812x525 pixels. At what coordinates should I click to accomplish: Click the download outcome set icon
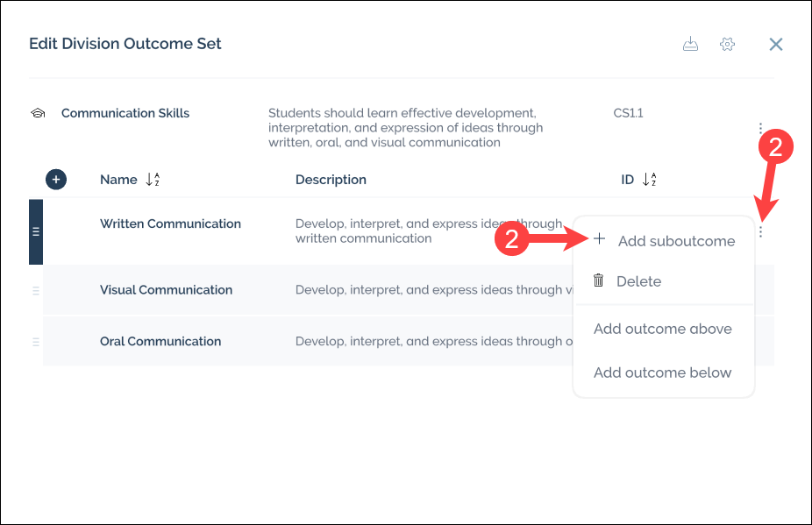pos(691,45)
